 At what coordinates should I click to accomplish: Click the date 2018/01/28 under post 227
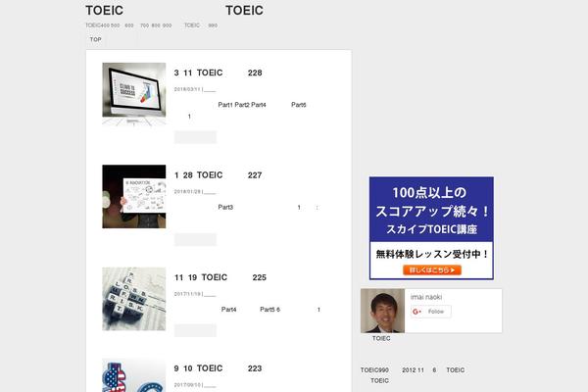pyautogui.click(x=187, y=192)
